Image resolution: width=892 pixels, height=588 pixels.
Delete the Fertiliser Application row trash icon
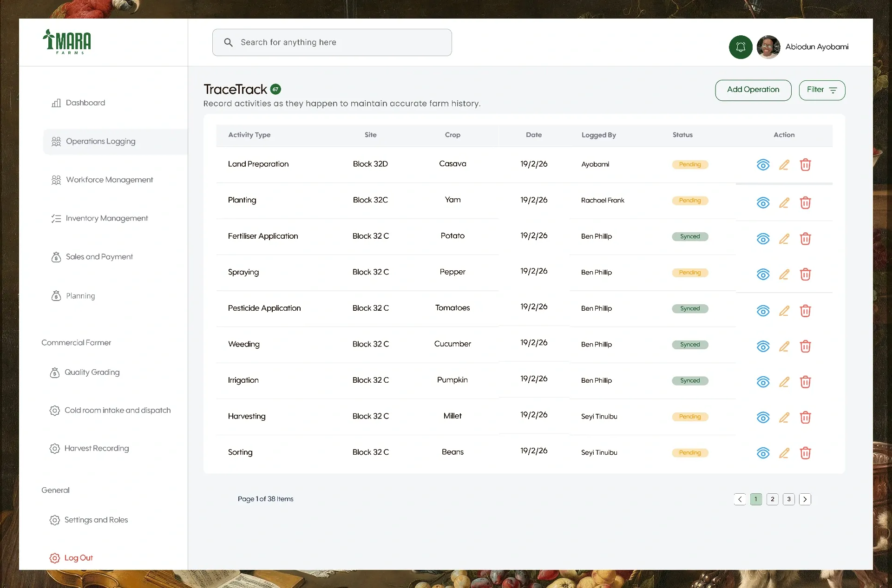[805, 239]
